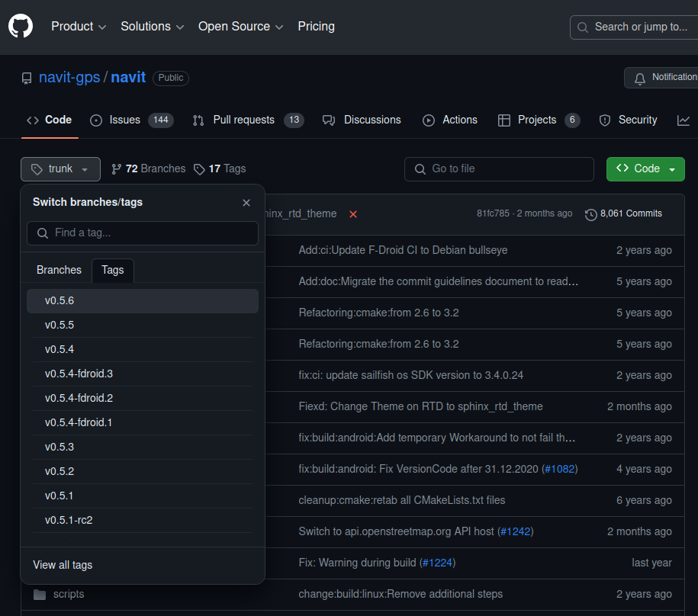Focus the Find a tag input
Viewport: 698px width, 616px height.
[143, 233]
